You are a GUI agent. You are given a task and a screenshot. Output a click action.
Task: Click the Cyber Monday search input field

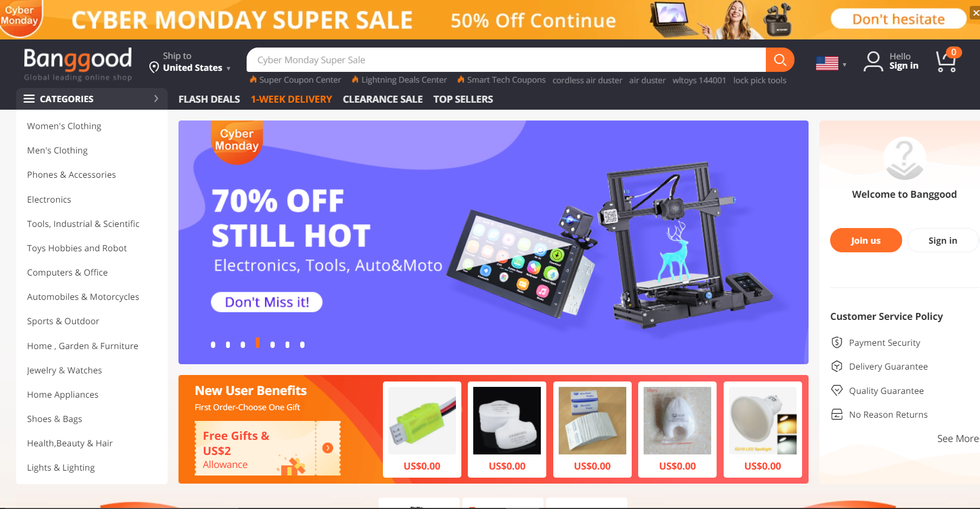(506, 60)
